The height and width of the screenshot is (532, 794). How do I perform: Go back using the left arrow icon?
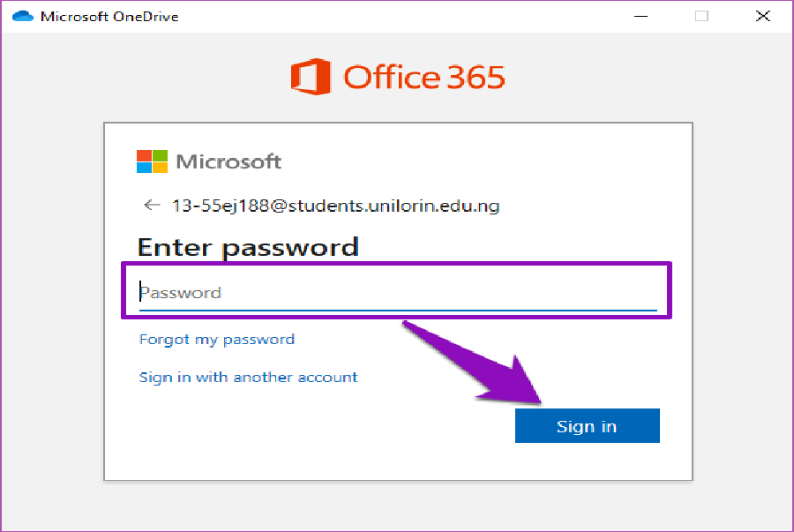click(x=152, y=206)
